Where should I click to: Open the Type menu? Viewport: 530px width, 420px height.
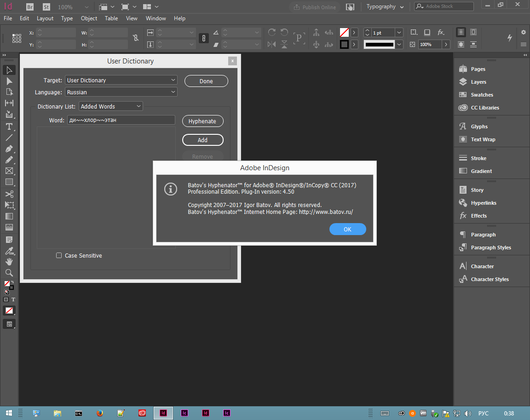click(67, 18)
